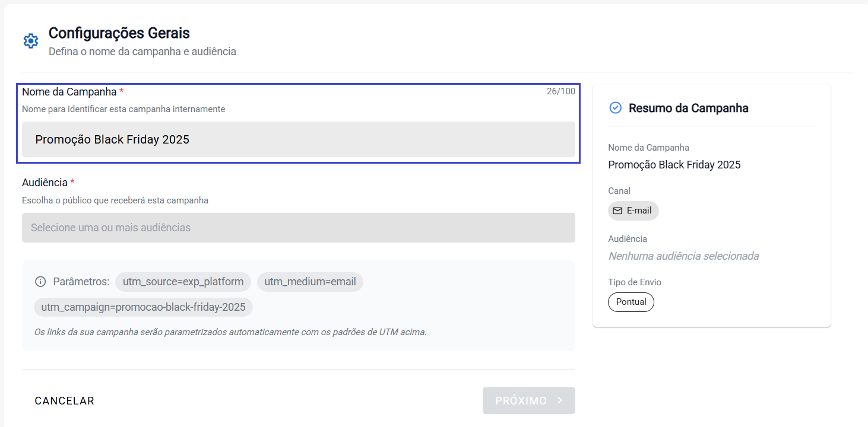Click the chevron arrow on Próximo button
The image size is (868, 427).
coord(559,401)
